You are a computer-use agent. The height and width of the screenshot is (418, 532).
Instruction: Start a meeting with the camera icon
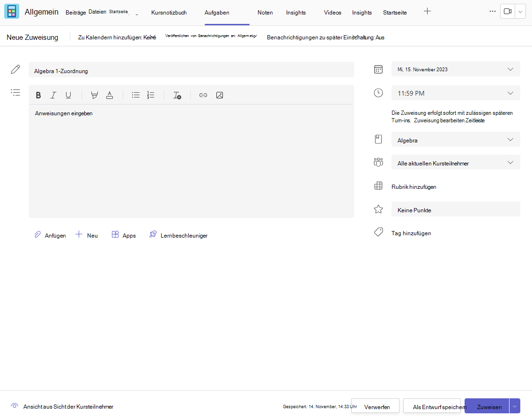508,11
